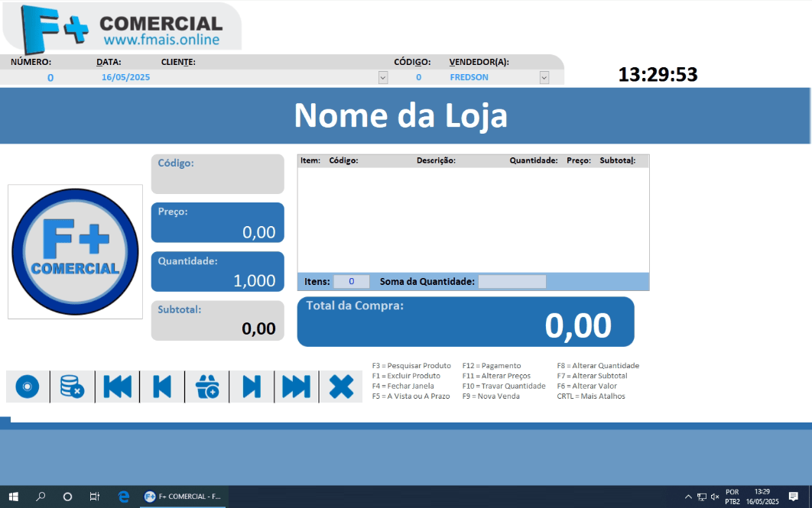The width and height of the screenshot is (812, 508).
Task: Click the blue X cancel icon
Action: click(x=341, y=387)
